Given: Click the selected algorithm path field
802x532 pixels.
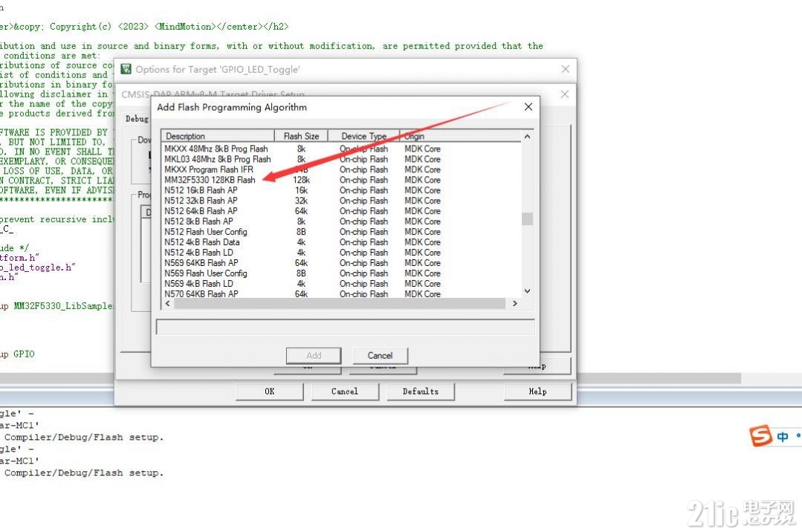Looking at the screenshot, I should (345, 327).
